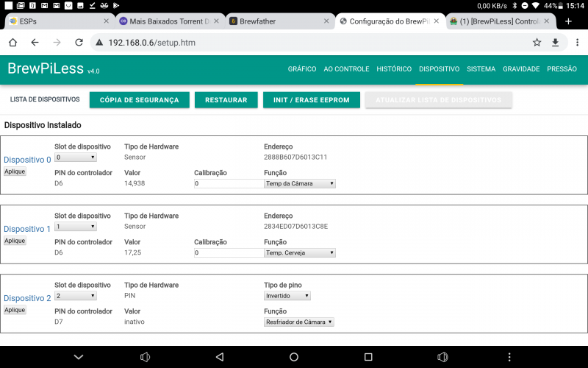The height and width of the screenshot is (368, 588).
Task: Click the Dispositivo 2 label
Action: pyautogui.click(x=27, y=298)
